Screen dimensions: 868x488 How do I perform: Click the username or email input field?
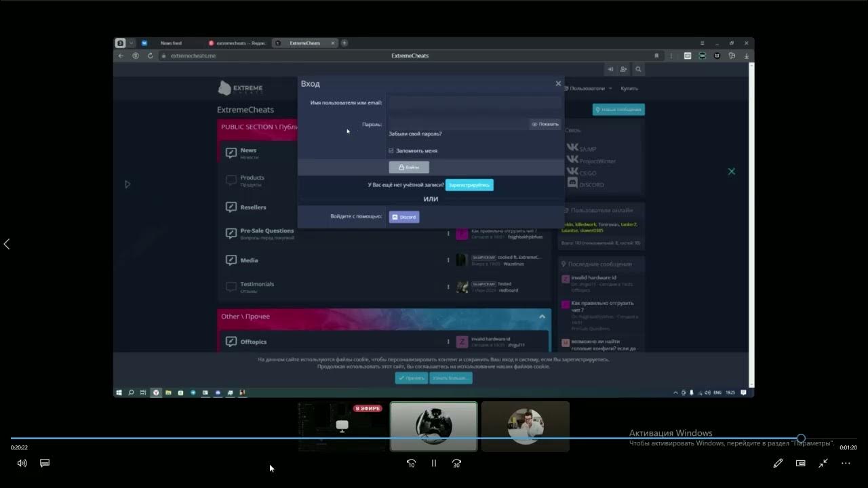click(475, 103)
